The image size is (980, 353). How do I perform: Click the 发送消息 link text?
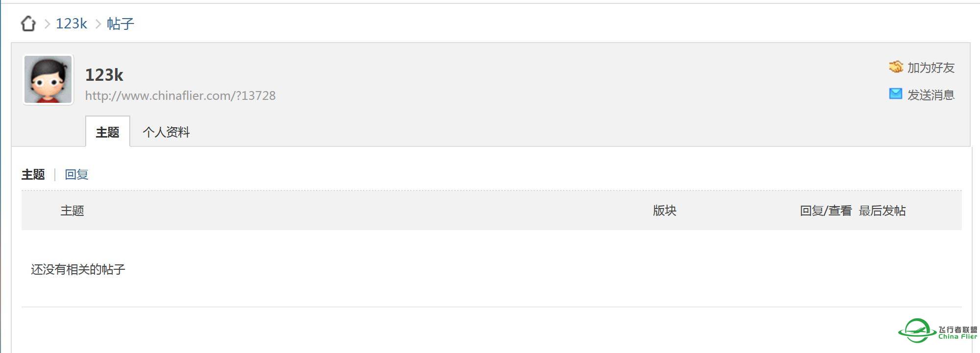pos(931,94)
